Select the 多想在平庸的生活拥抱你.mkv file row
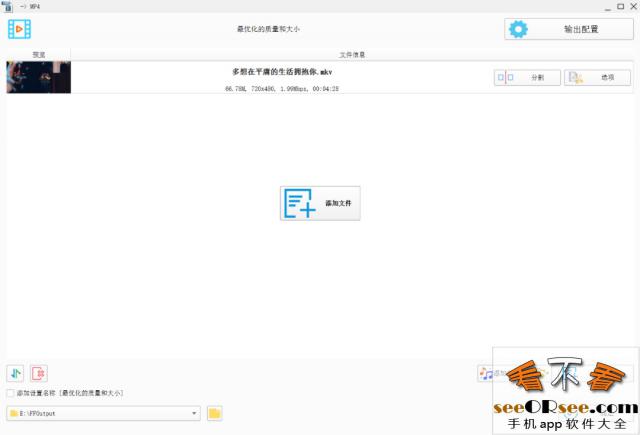The width and height of the screenshot is (640, 435). click(282, 77)
